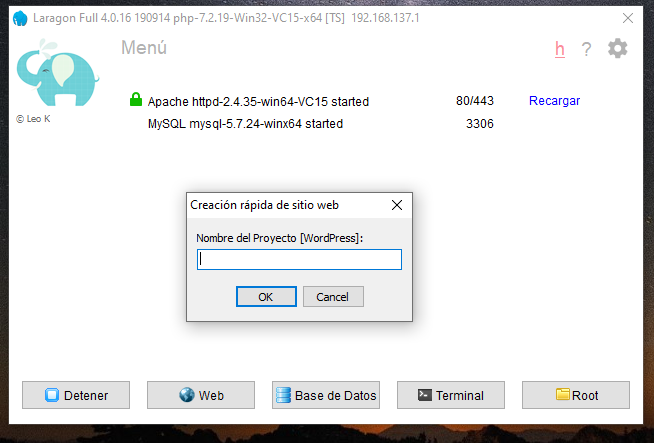Viewport: 654px width, 443px height.
Task: Launch the Terminal button
Action: point(451,395)
